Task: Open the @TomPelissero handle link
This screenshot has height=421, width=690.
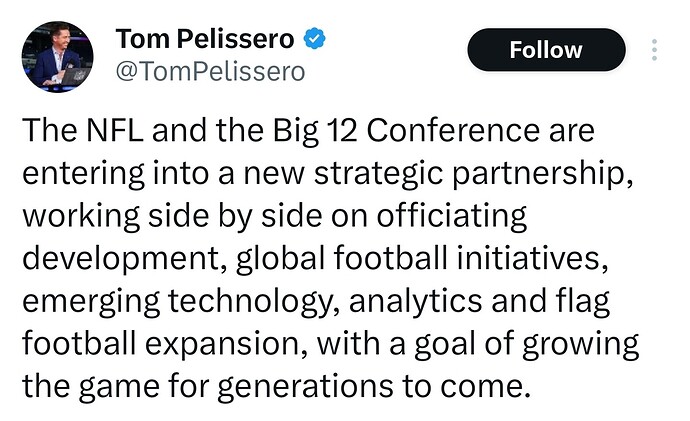Action: click(210, 71)
